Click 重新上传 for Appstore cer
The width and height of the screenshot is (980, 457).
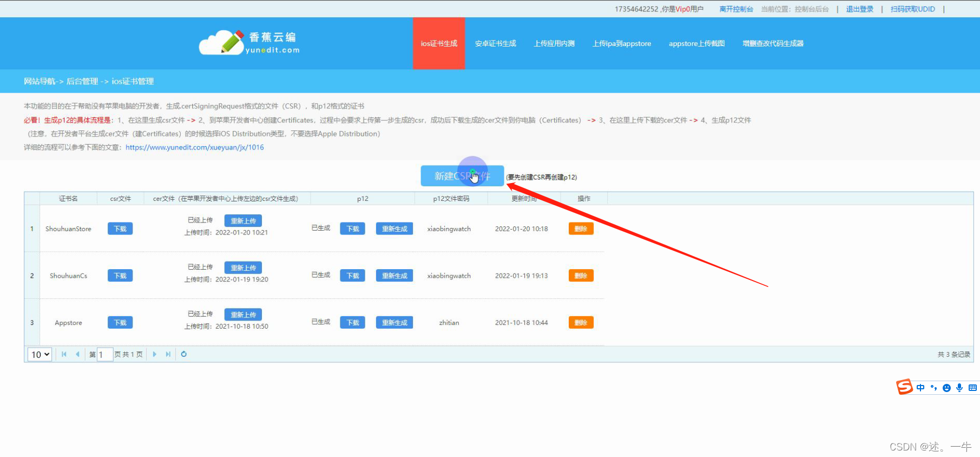tap(243, 315)
